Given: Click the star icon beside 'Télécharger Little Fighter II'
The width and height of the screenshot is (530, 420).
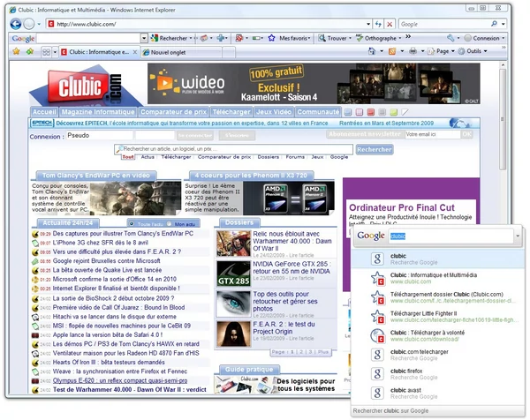Looking at the screenshot, I should pyautogui.click(x=377, y=317).
